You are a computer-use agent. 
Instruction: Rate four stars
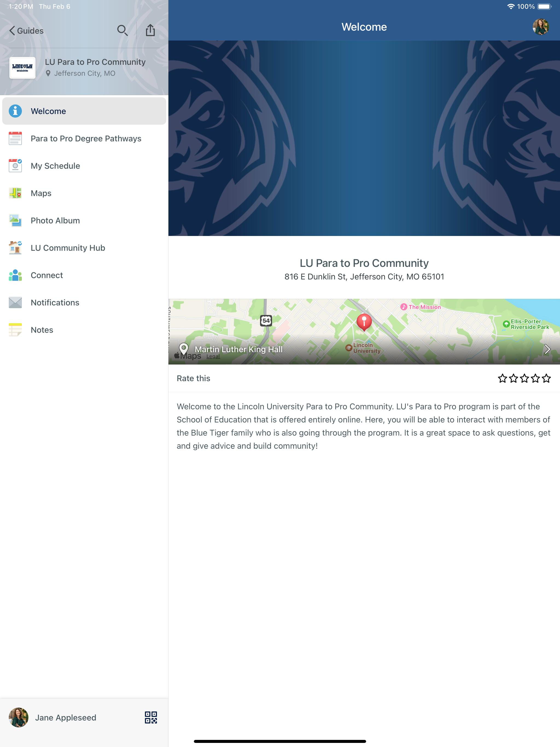(535, 378)
